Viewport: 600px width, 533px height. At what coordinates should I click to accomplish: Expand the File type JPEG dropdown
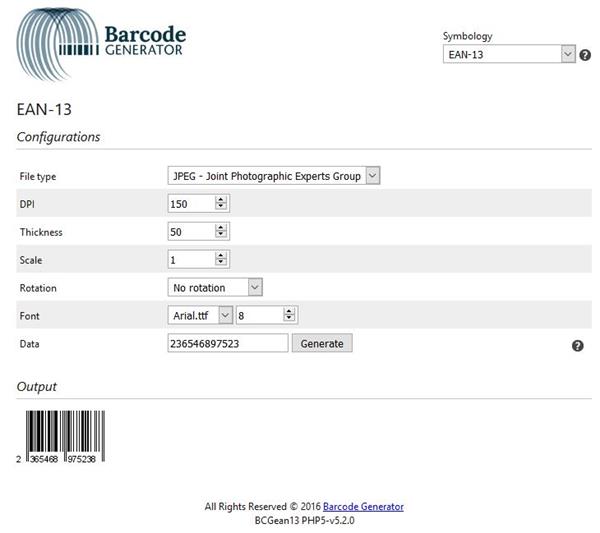click(x=274, y=176)
